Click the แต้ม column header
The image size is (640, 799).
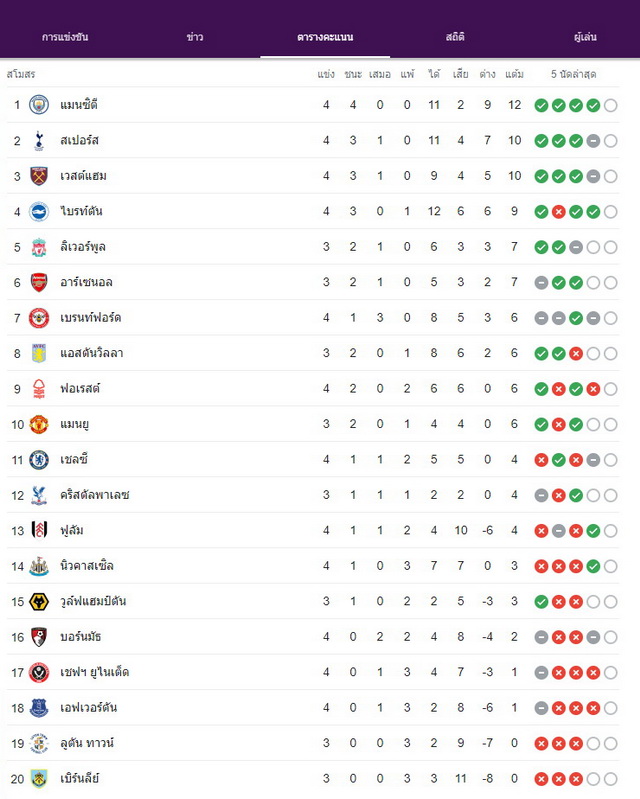[x=514, y=74]
